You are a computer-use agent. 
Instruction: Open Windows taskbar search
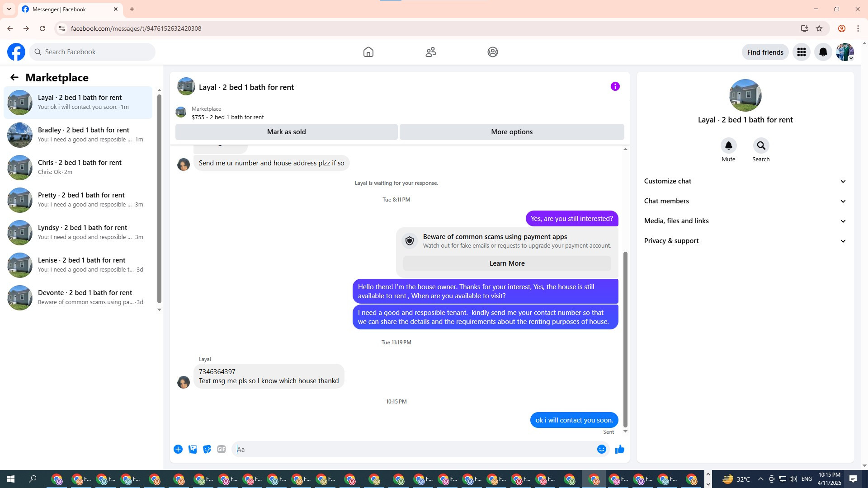click(33, 479)
